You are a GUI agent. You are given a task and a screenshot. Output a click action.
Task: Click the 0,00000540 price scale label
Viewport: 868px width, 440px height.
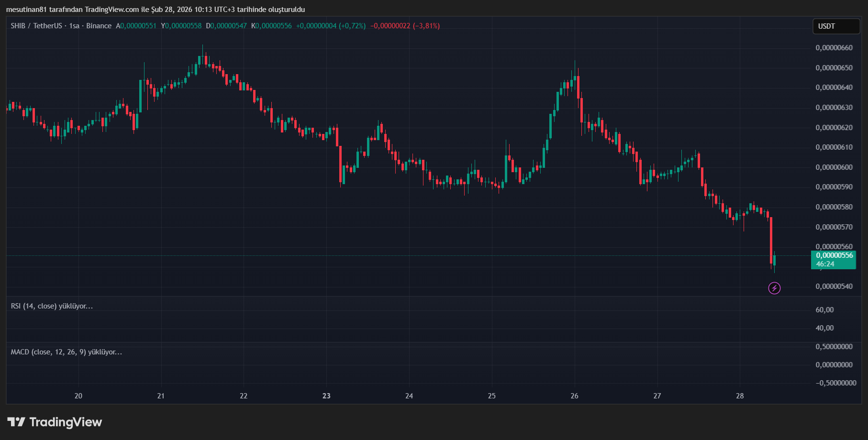click(x=834, y=286)
